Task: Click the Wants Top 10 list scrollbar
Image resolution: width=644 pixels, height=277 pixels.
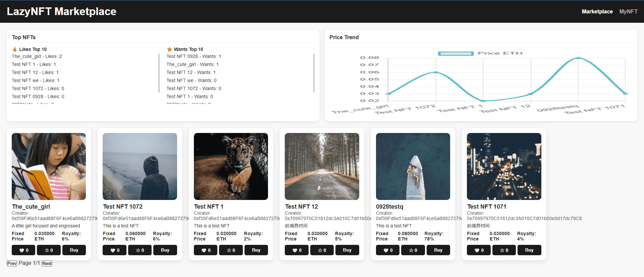Action: [314, 73]
